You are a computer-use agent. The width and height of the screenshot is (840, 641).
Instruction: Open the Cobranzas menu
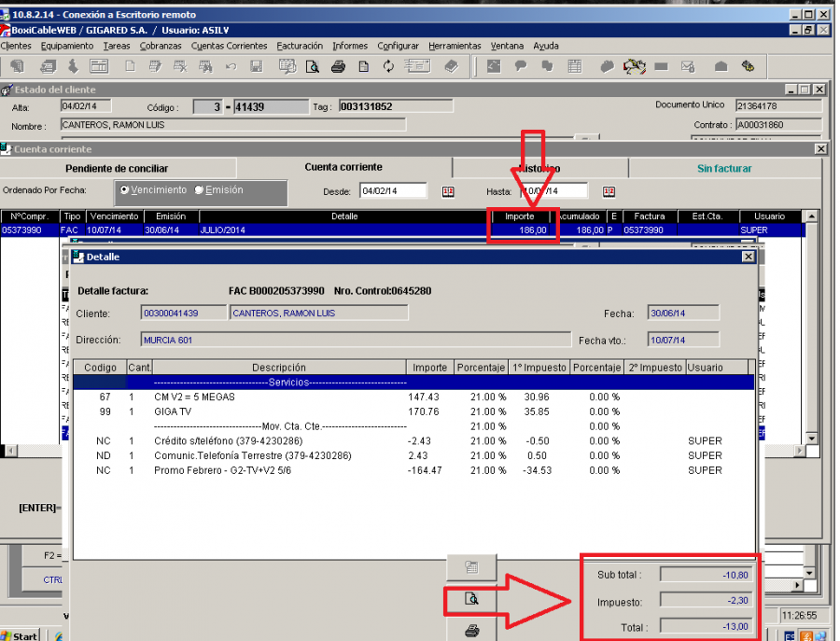161,46
